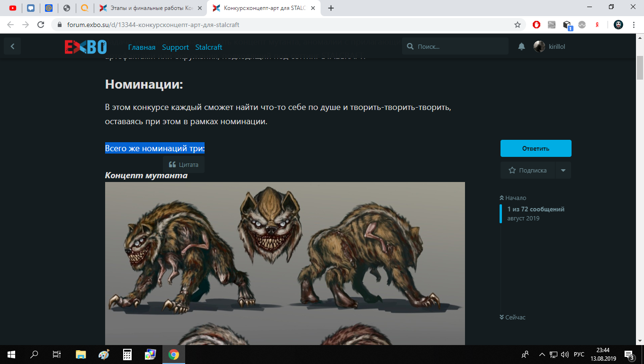Open the network tray icon
644x364 pixels.
click(554, 355)
